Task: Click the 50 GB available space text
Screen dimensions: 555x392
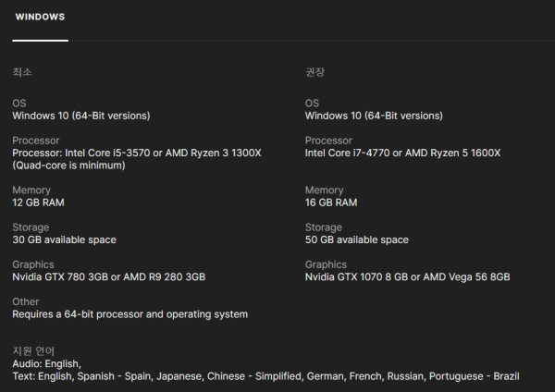Action: click(x=356, y=239)
